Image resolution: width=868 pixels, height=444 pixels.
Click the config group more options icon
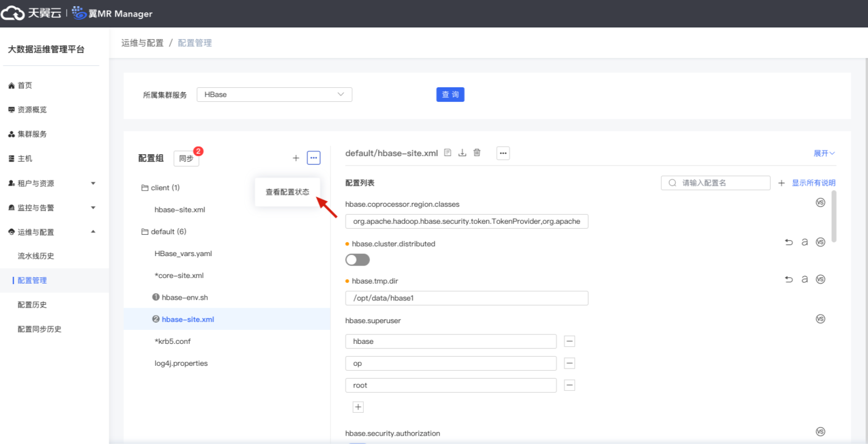point(314,158)
